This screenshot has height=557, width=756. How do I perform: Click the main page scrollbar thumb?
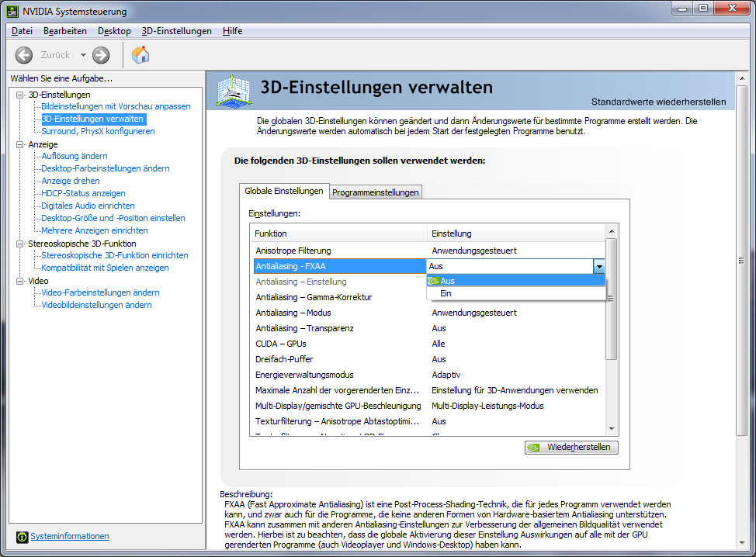(x=742, y=261)
